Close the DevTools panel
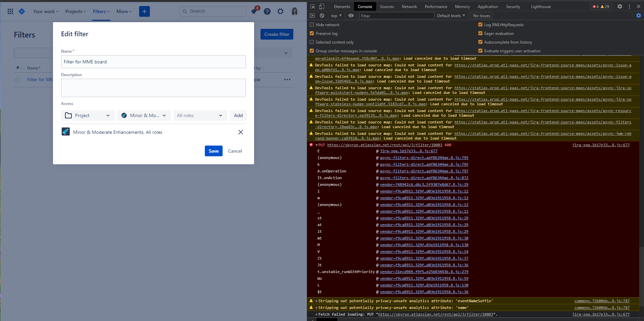The image size is (644, 321). tap(638, 6)
